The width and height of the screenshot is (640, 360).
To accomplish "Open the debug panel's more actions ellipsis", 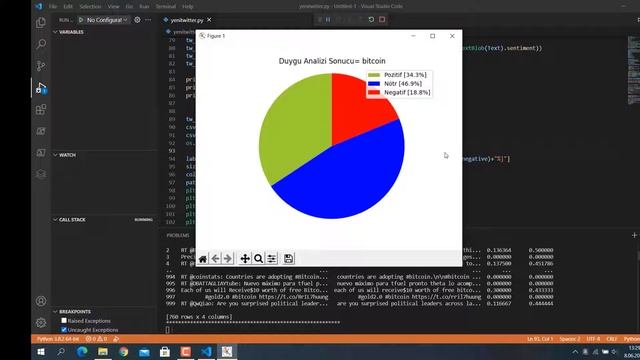I will (x=148, y=20).
